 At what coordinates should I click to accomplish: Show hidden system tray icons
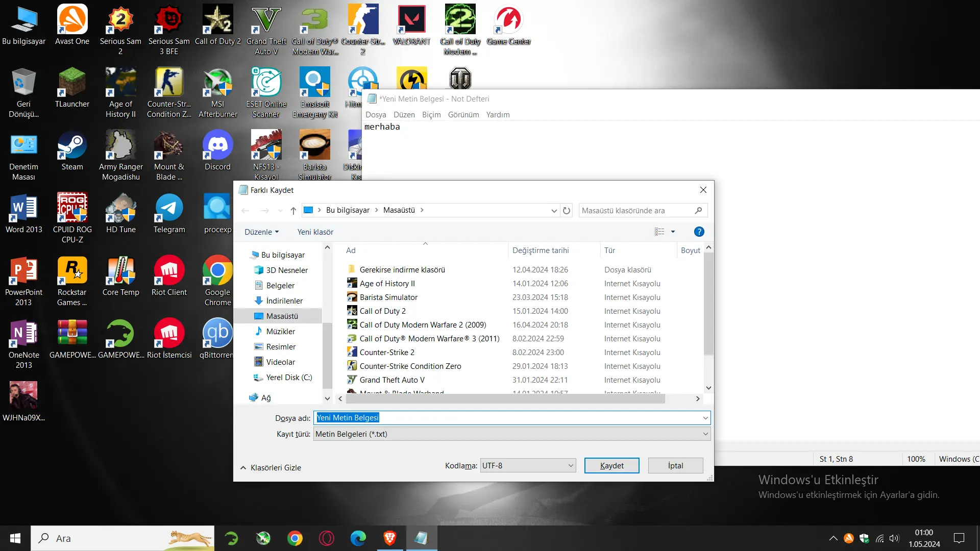(833, 538)
